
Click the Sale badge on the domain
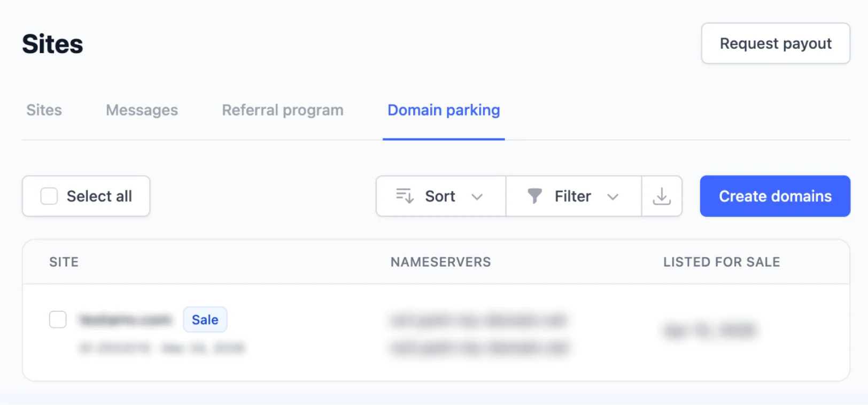(205, 319)
